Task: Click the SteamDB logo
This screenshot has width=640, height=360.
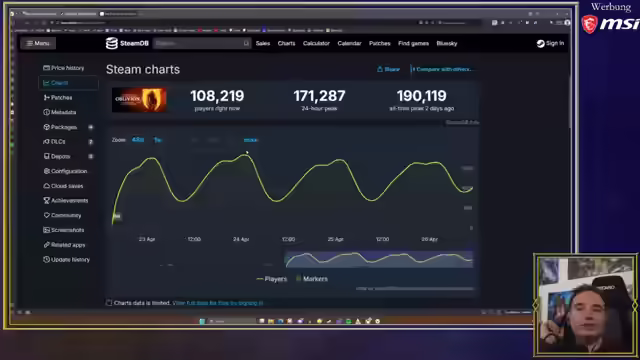Action: (x=127, y=43)
